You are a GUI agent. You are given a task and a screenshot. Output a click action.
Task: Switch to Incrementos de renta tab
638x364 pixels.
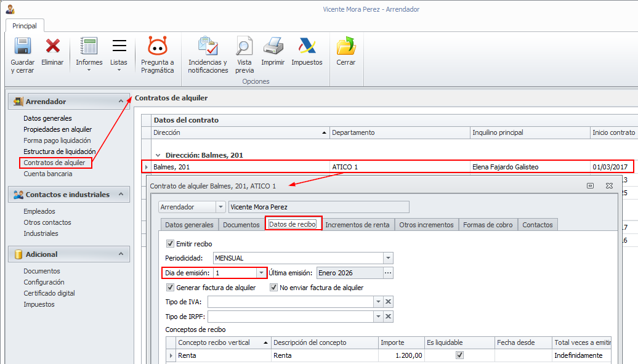tap(357, 225)
